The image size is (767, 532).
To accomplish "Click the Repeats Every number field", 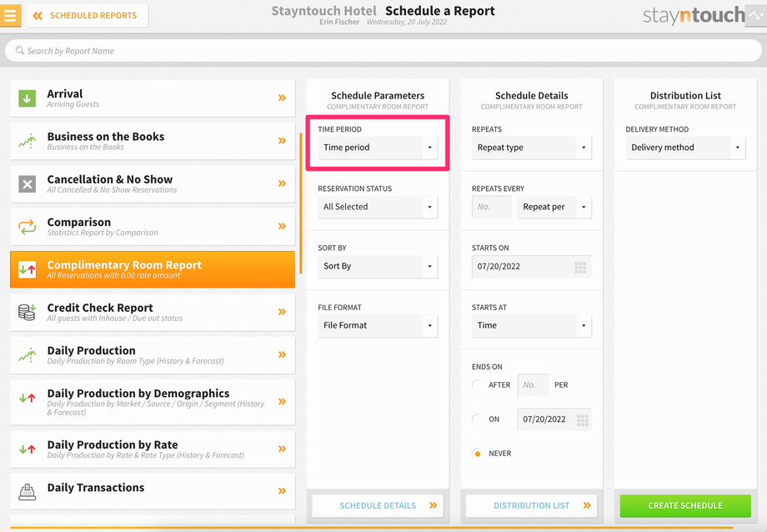I will click(492, 207).
